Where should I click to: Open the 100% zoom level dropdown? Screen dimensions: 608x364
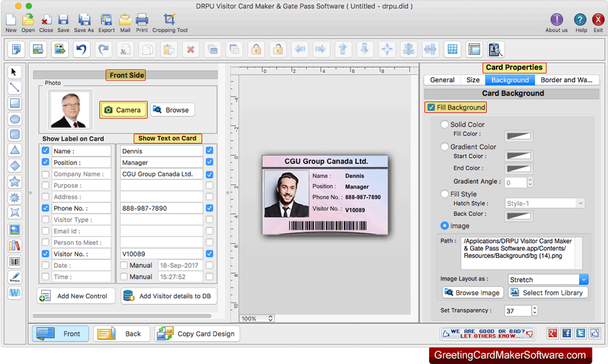(x=257, y=318)
